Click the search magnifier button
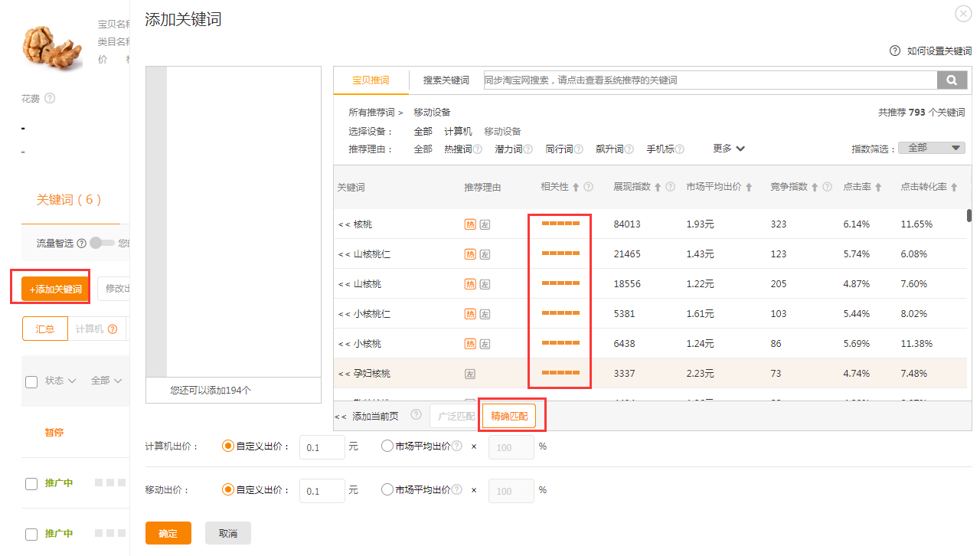This screenshot has height=556, width=980. (952, 80)
